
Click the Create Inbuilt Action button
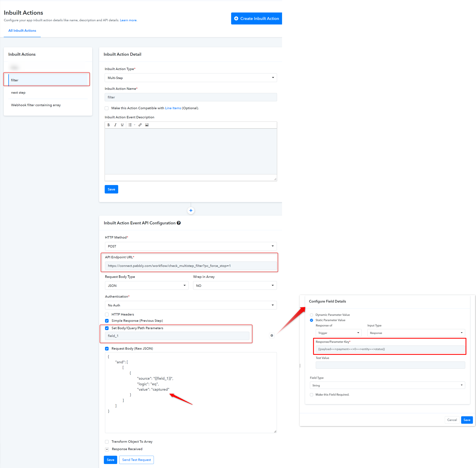(x=256, y=18)
